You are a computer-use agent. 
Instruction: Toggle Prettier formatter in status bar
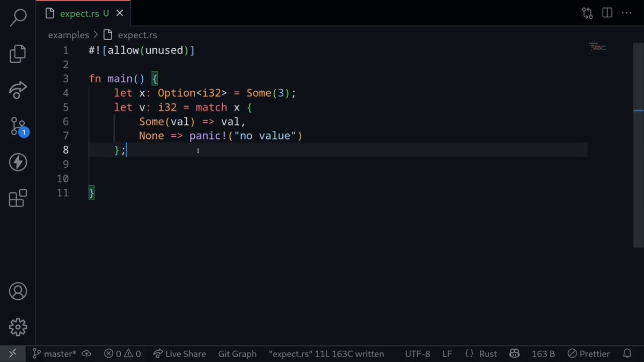coord(589,354)
